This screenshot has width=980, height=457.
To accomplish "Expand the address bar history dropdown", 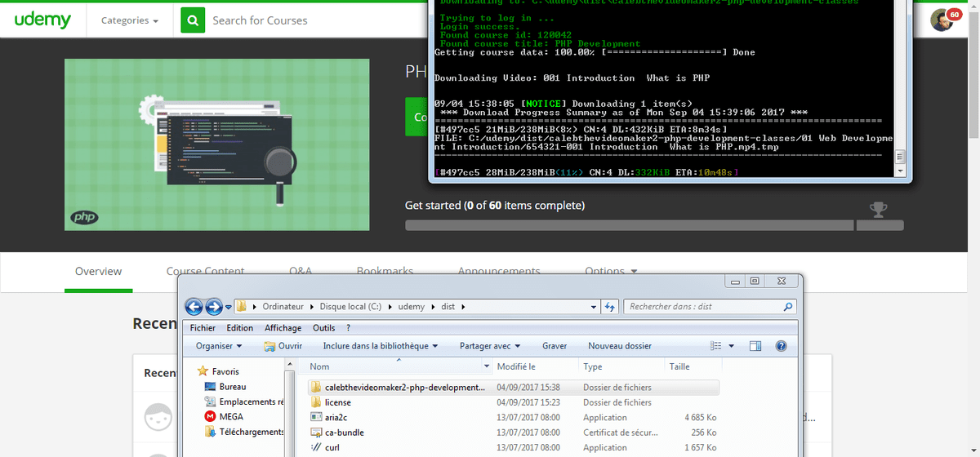I will click(594, 307).
